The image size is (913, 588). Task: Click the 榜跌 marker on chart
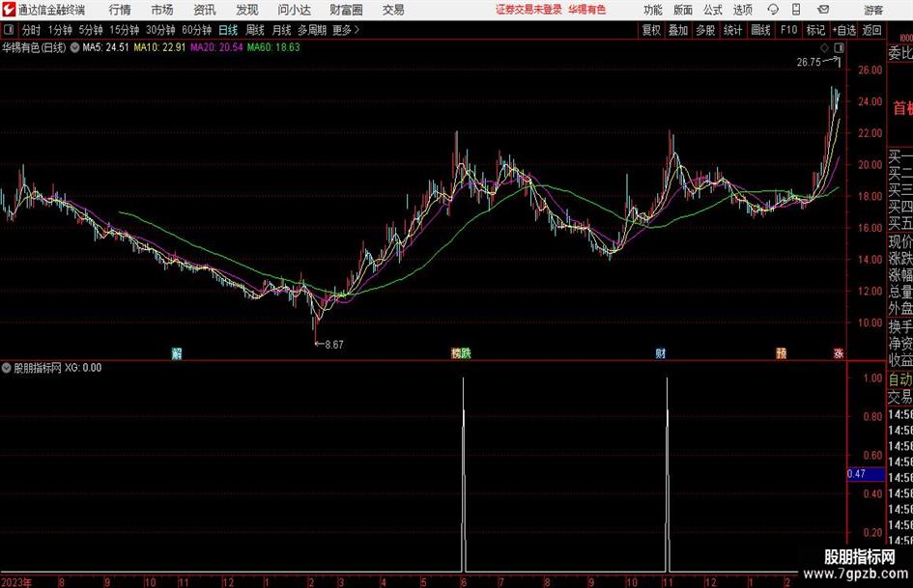pyautogui.click(x=461, y=353)
